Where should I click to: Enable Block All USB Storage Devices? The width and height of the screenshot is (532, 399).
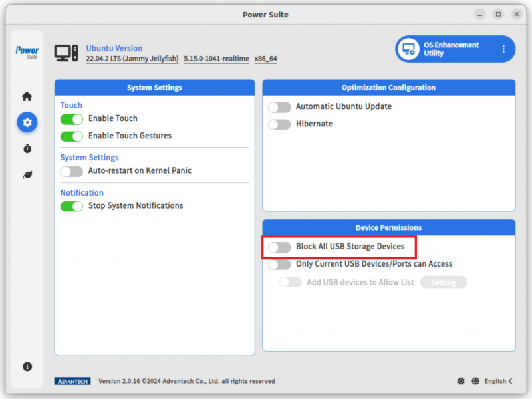pos(279,247)
